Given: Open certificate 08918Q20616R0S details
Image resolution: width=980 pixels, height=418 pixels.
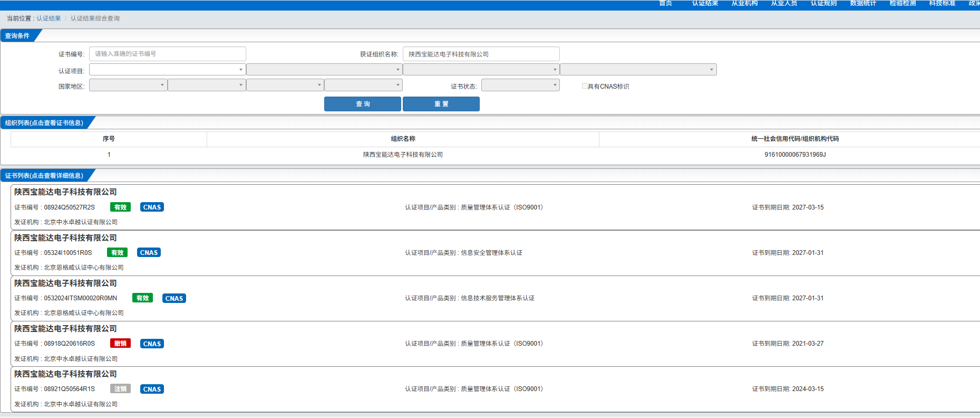Looking at the screenshot, I should pyautogui.click(x=69, y=344).
